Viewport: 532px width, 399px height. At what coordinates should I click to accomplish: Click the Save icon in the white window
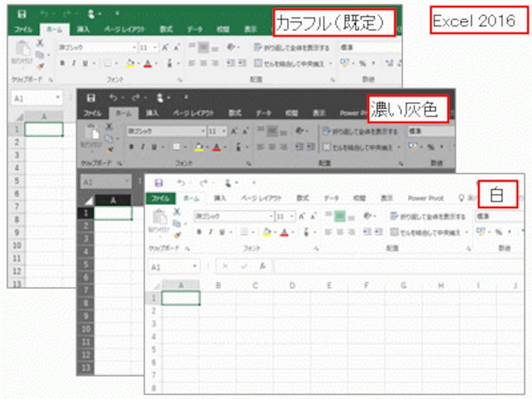(158, 184)
